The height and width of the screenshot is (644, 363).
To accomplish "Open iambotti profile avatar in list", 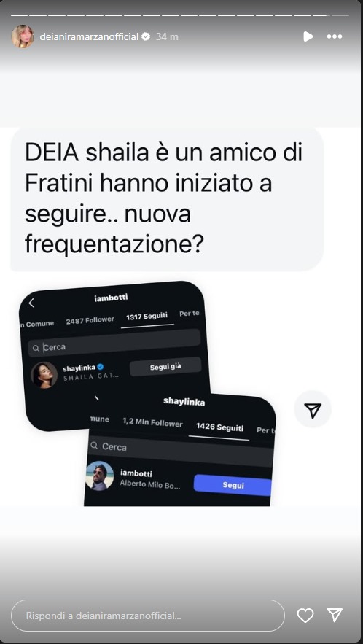I will (x=99, y=476).
